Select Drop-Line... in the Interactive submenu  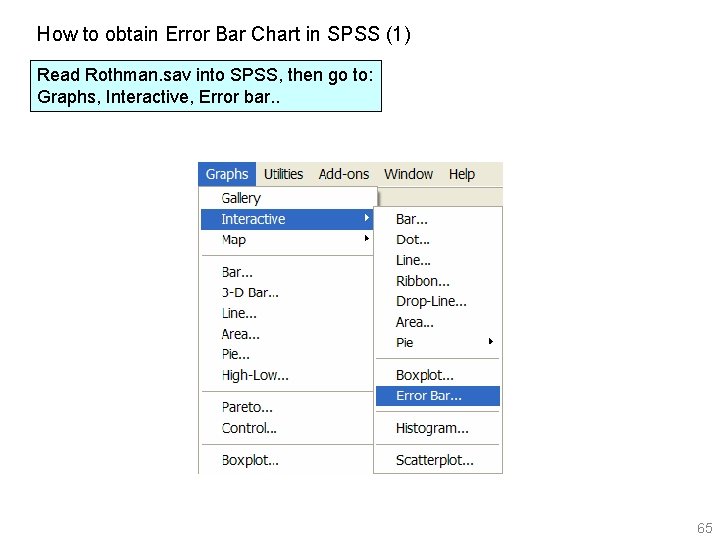438,301
